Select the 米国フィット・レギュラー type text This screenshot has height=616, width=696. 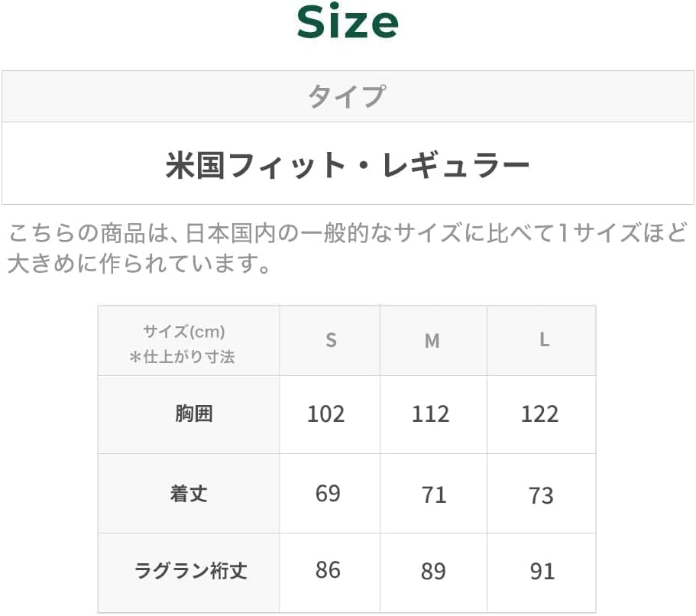tap(348, 164)
